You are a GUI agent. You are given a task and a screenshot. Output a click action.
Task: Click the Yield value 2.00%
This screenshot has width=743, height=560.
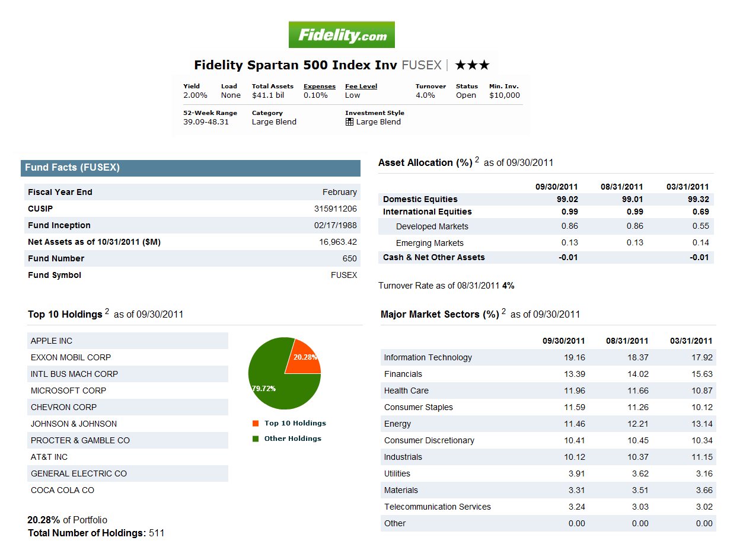click(195, 95)
